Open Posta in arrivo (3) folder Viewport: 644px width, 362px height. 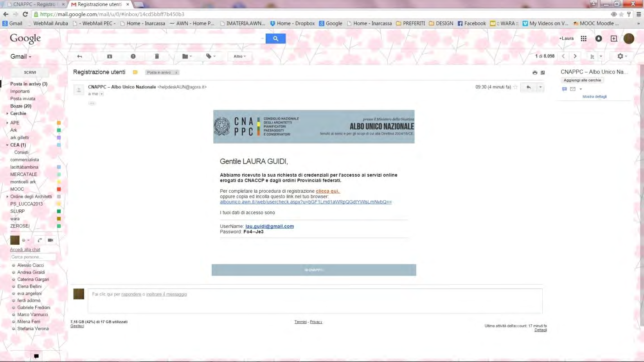tap(29, 84)
